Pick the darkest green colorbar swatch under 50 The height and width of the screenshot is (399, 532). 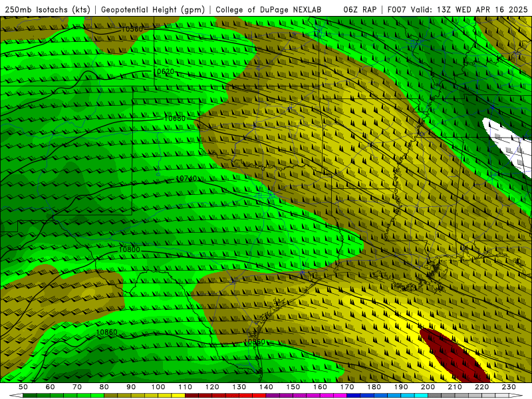point(30,396)
